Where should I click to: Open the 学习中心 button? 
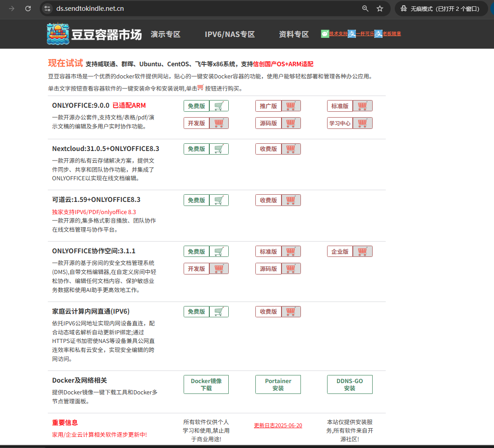[x=340, y=123]
